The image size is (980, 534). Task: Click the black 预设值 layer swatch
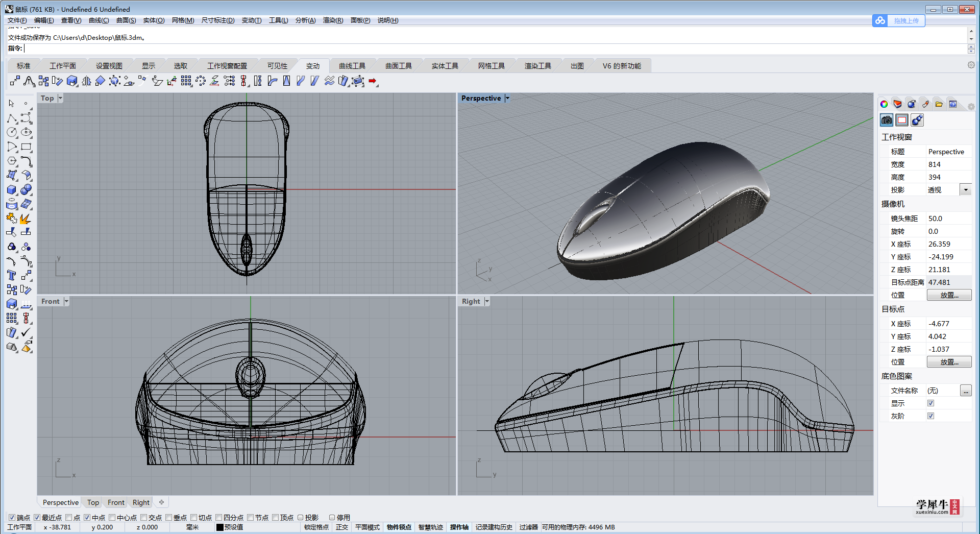point(220,527)
